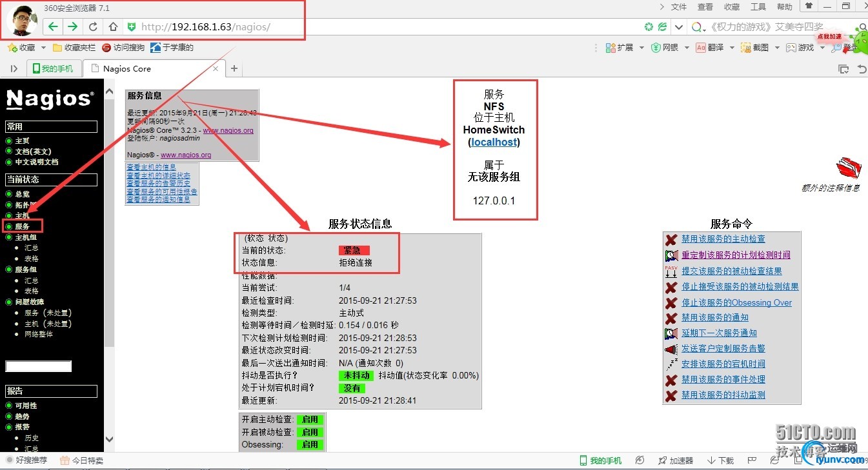Expand the menu bar chevron before 文件
Image resolution: width=868 pixels, height=470 pixels.
pos(661,6)
